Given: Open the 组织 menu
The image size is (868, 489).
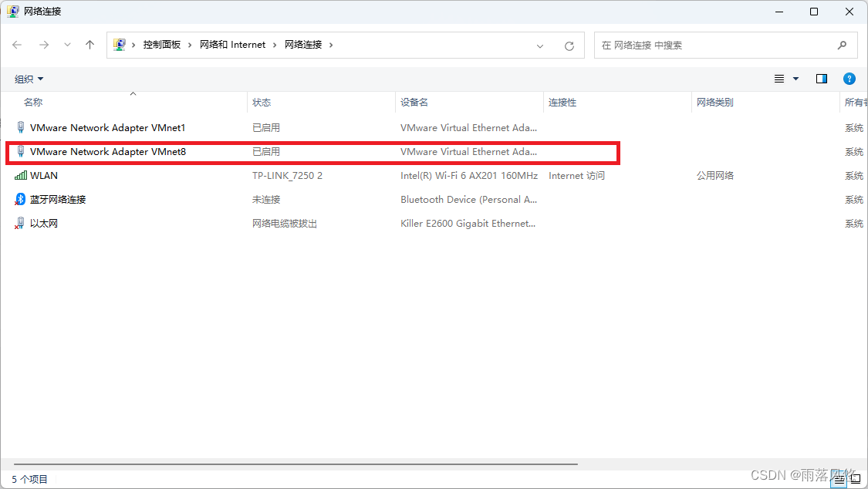Looking at the screenshot, I should pyautogui.click(x=29, y=79).
